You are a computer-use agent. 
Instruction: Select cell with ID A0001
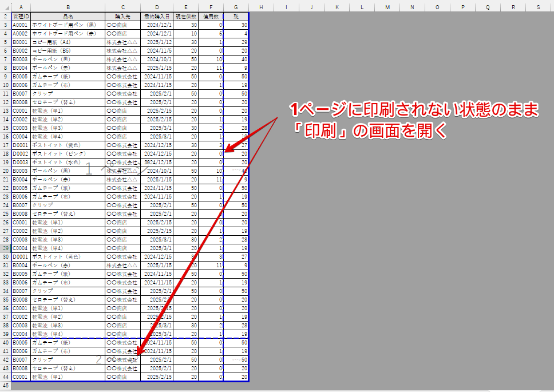21,25
